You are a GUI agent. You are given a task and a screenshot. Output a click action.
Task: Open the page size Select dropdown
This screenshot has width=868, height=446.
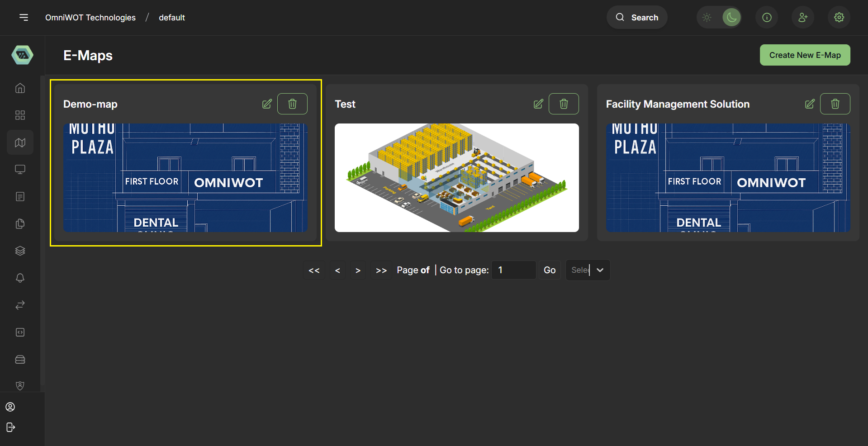[x=588, y=270]
